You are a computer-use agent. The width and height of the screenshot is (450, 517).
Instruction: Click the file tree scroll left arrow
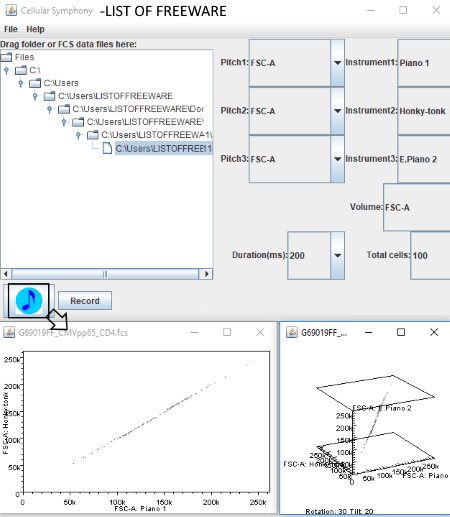click(6, 274)
